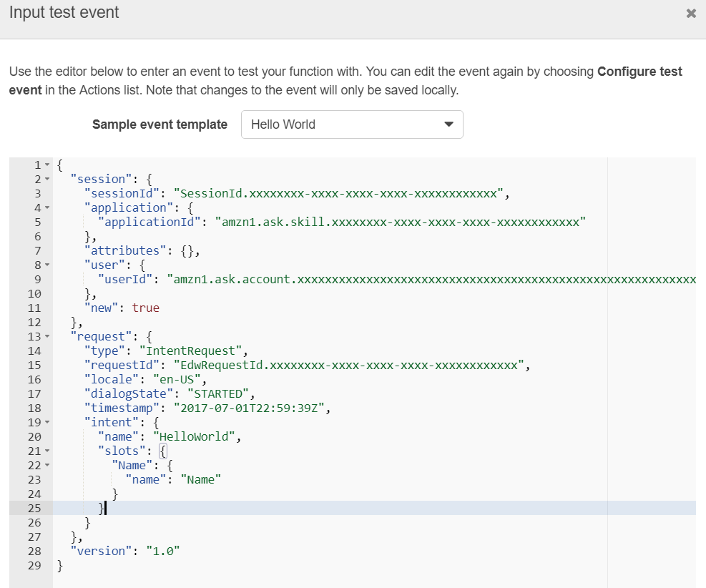Place cursor in the "IntentRequest" type value
This screenshot has height=588, width=706.
tap(192, 351)
